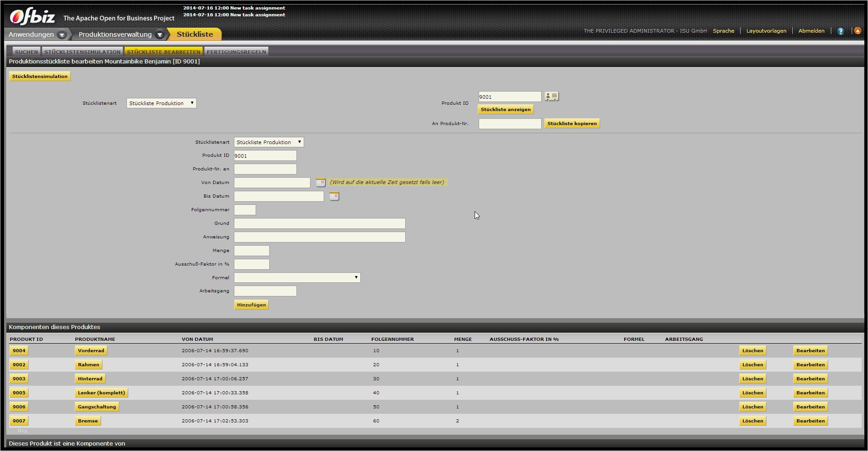
Task: Click the Stücklistensimulation button below the title
Action: [x=40, y=76]
